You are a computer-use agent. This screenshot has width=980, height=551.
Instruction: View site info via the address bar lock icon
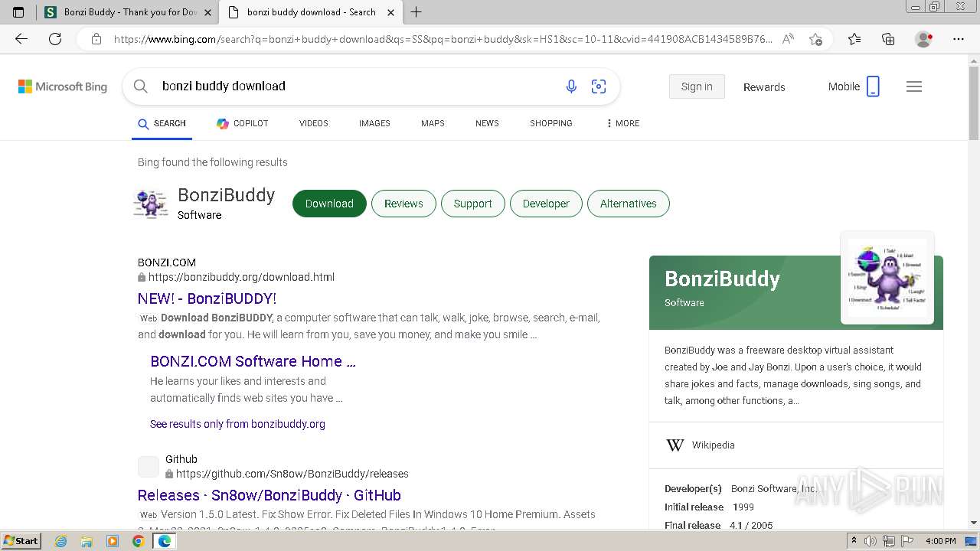[x=96, y=39]
